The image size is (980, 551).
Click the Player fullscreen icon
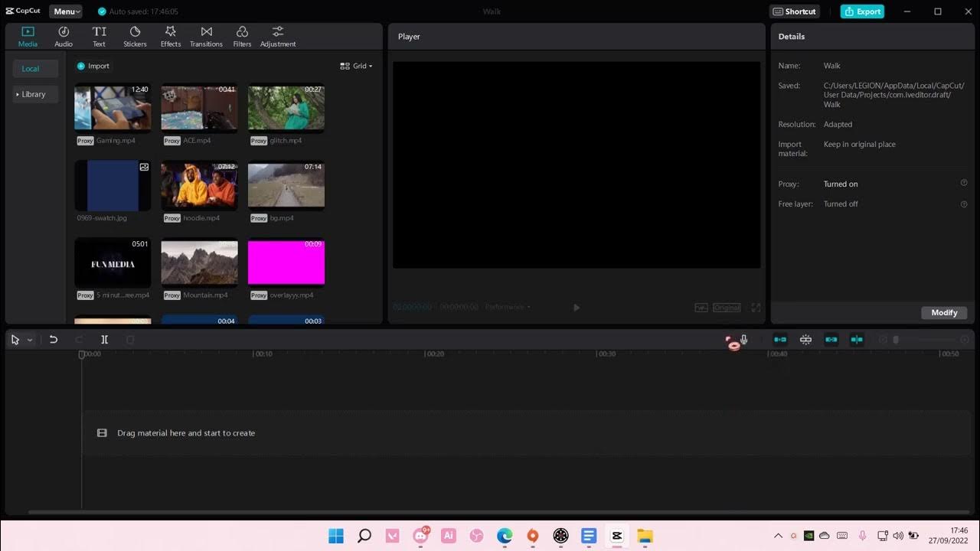756,308
